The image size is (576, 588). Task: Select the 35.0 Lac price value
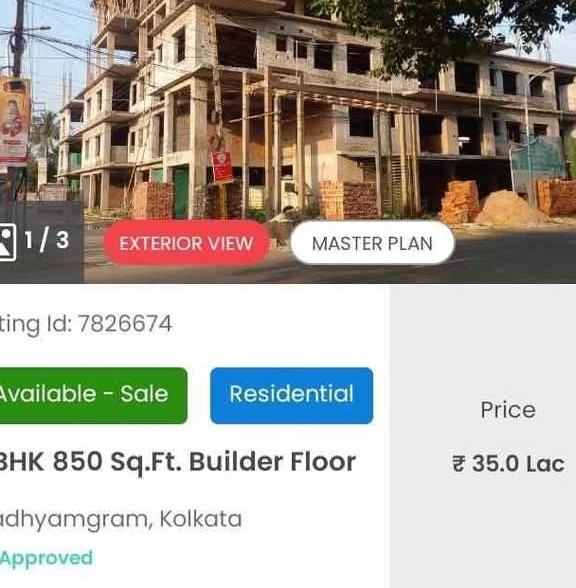(x=518, y=464)
